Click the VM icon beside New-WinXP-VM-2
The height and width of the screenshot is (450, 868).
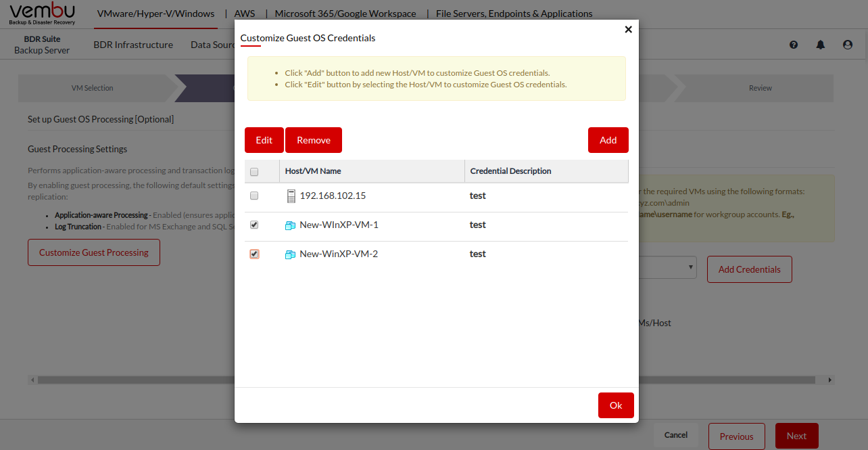point(291,254)
